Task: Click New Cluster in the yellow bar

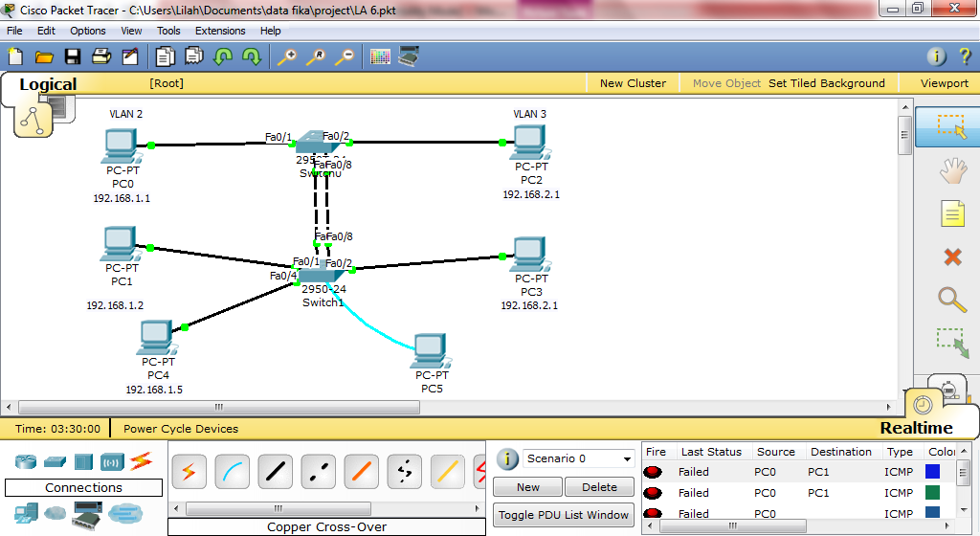Action: [633, 83]
